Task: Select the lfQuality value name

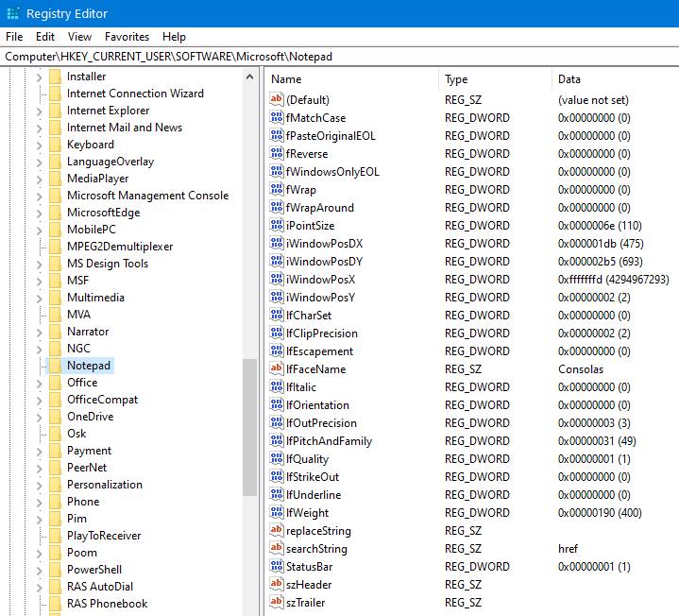Action: (x=308, y=459)
